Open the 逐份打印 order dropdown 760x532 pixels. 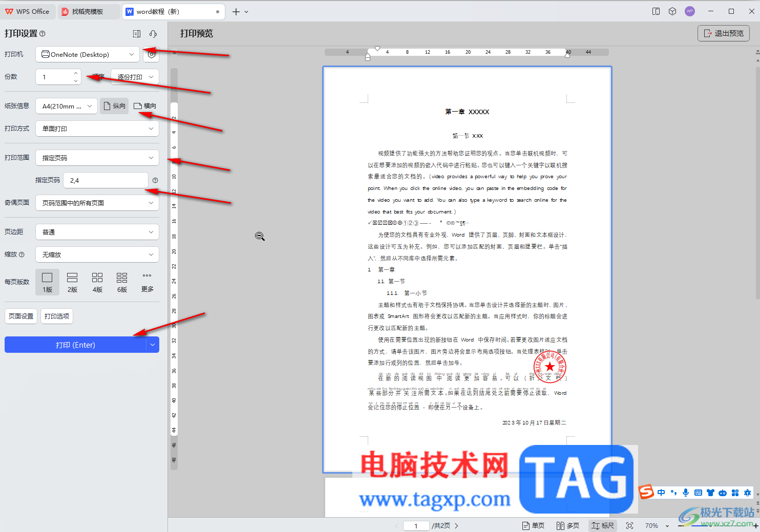pyautogui.click(x=135, y=77)
